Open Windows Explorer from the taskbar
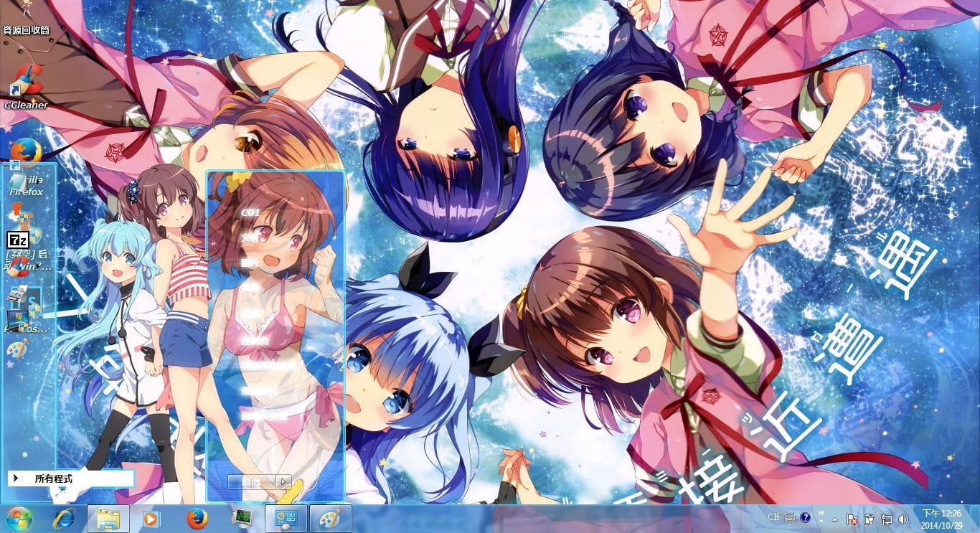The image size is (980, 533). (108, 518)
